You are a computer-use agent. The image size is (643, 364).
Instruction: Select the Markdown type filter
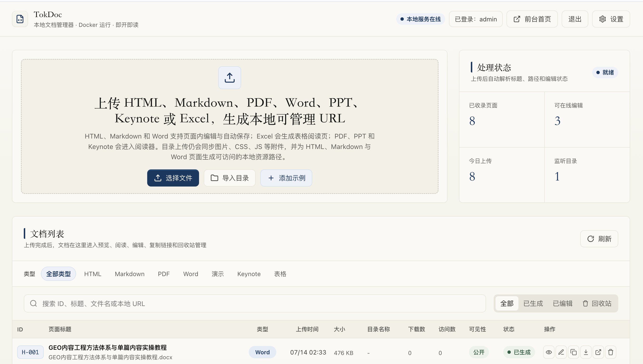(x=130, y=274)
